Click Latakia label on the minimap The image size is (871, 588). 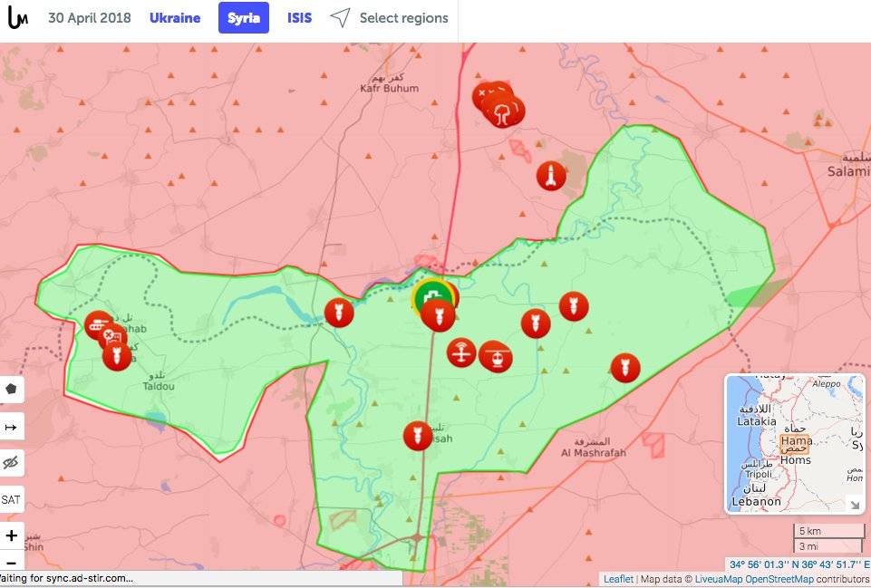(x=756, y=421)
